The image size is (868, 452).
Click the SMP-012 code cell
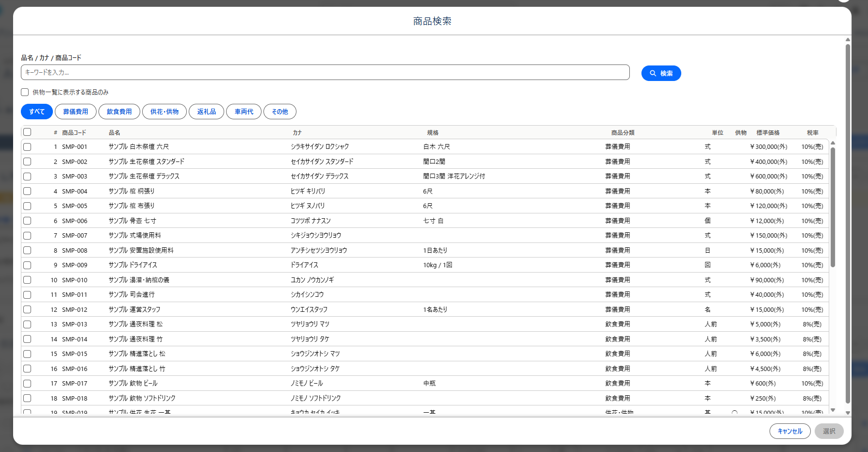75,309
